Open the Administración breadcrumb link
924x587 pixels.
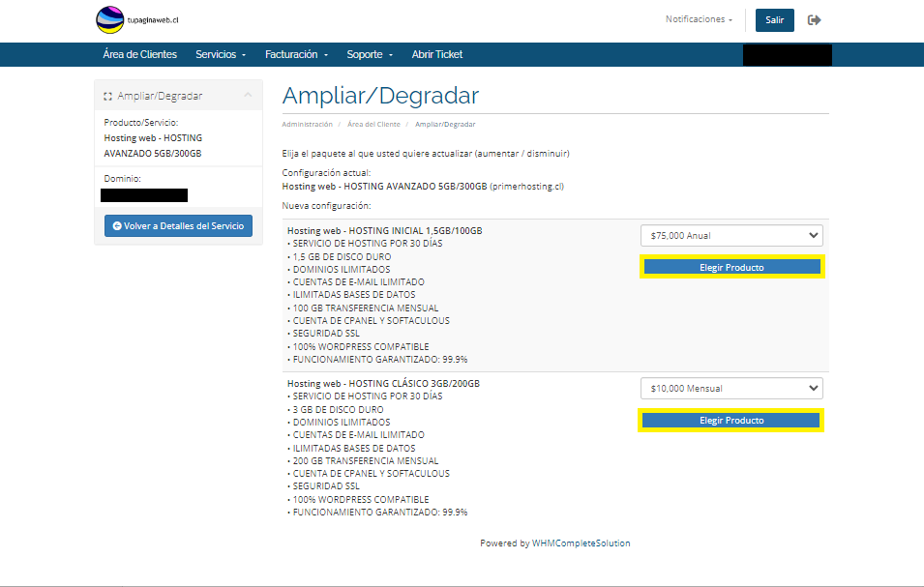click(307, 125)
